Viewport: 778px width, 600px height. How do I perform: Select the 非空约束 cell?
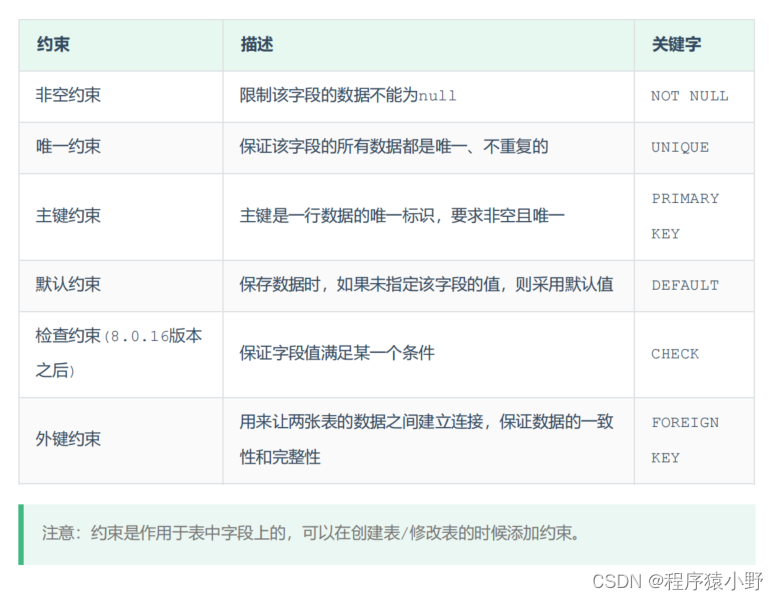point(68,96)
